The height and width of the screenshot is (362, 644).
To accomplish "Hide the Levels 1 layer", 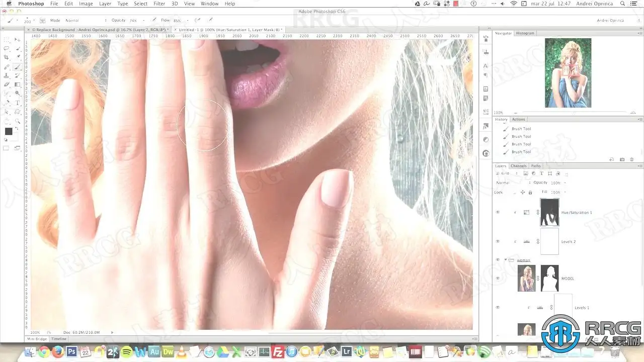I will pyautogui.click(x=498, y=307).
